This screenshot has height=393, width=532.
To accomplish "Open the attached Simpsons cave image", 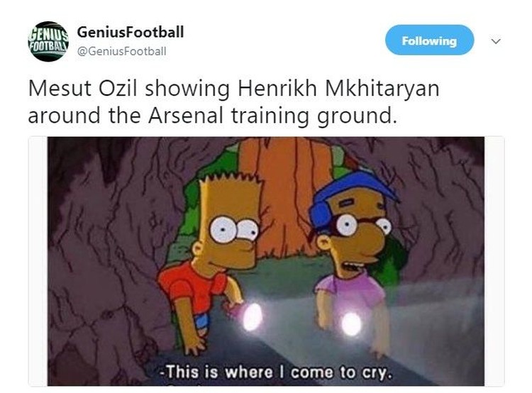I will [266, 261].
